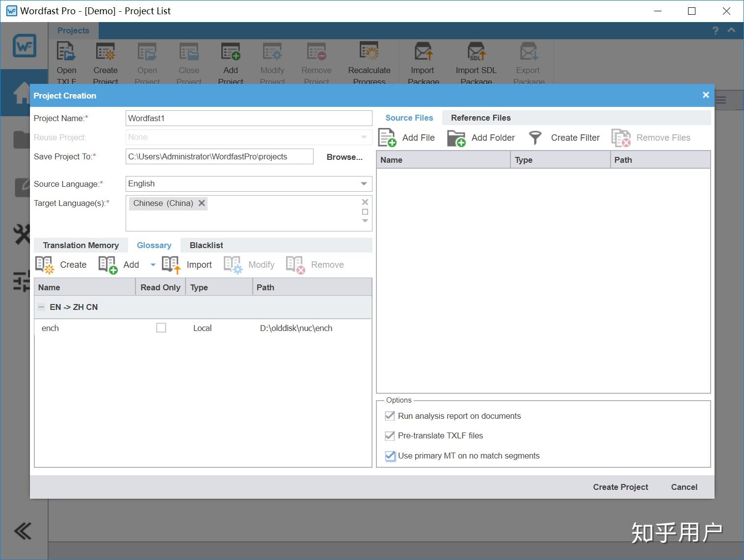
Task: Collapse sidebar with double-arrow icon
Action: tap(23, 531)
